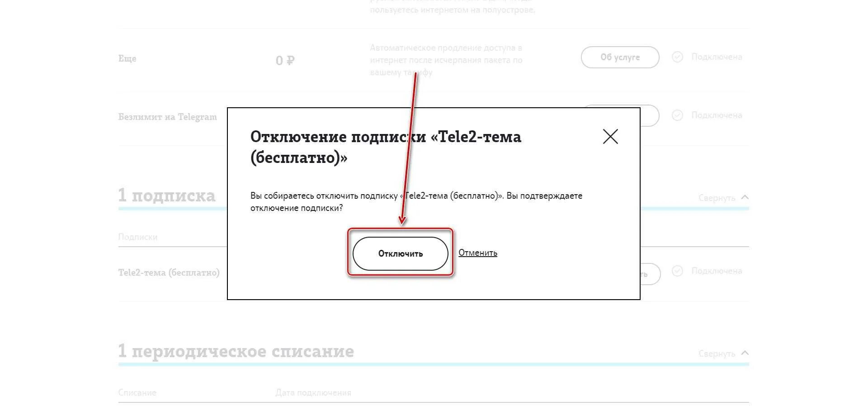This screenshot has width=868, height=406.
Task: Click the Отменить link
Action: 478,253
